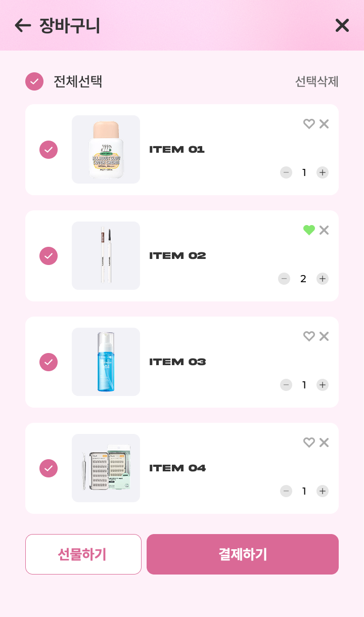Click 선택삭제 to delete selected items
The image size is (364, 617).
pyautogui.click(x=316, y=81)
